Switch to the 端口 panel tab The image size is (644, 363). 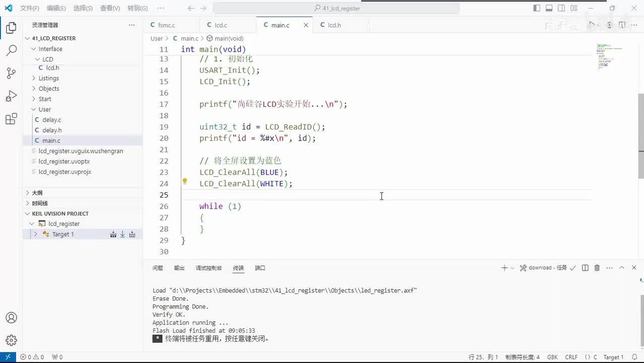(x=260, y=268)
